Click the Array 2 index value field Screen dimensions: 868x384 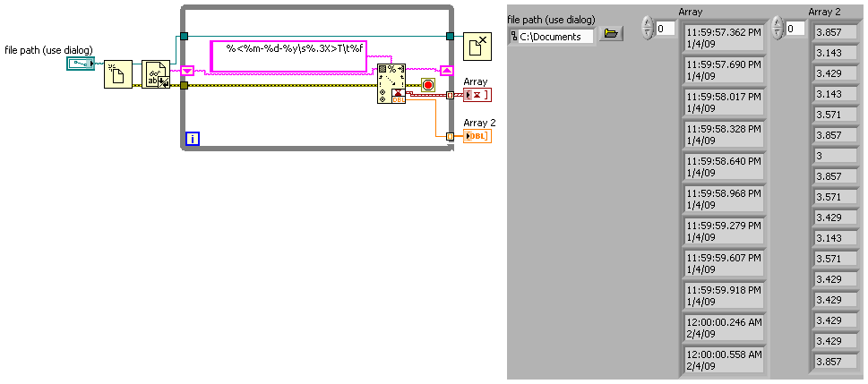[x=795, y=29]
